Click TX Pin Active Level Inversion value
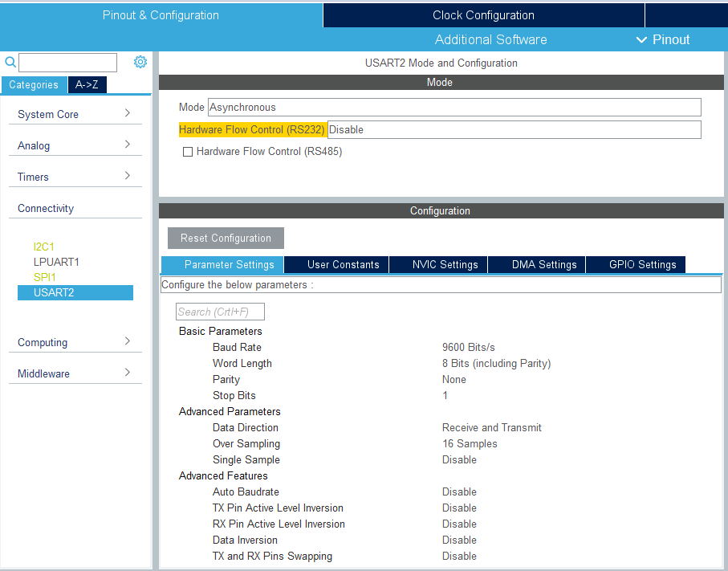Viewport: 728px width, 571px height. tap(459, 508)
